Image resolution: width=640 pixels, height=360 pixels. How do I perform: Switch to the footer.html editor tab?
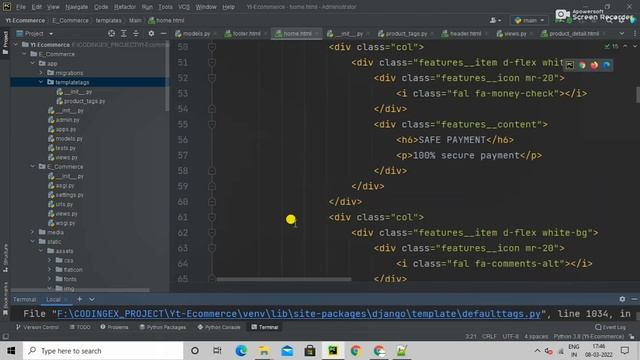coord(245,33)
